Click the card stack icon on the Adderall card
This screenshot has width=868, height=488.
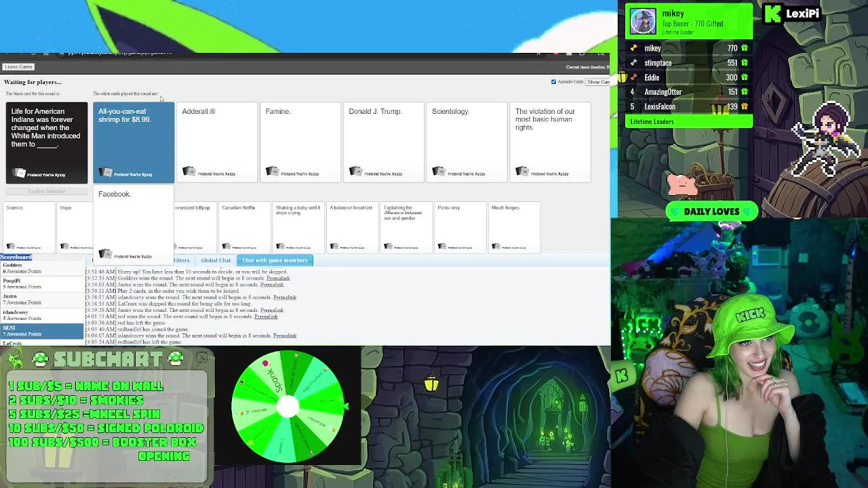[x=189, y=172]
